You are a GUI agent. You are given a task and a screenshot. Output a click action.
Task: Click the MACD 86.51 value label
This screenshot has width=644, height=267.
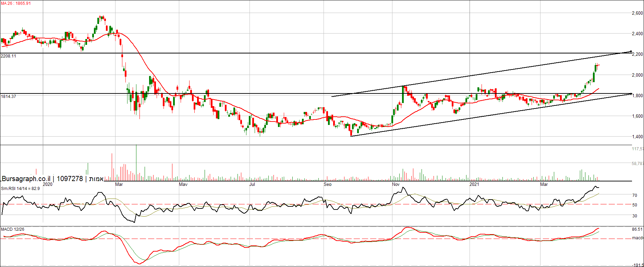pyautogui.click(x=637, y=229)
